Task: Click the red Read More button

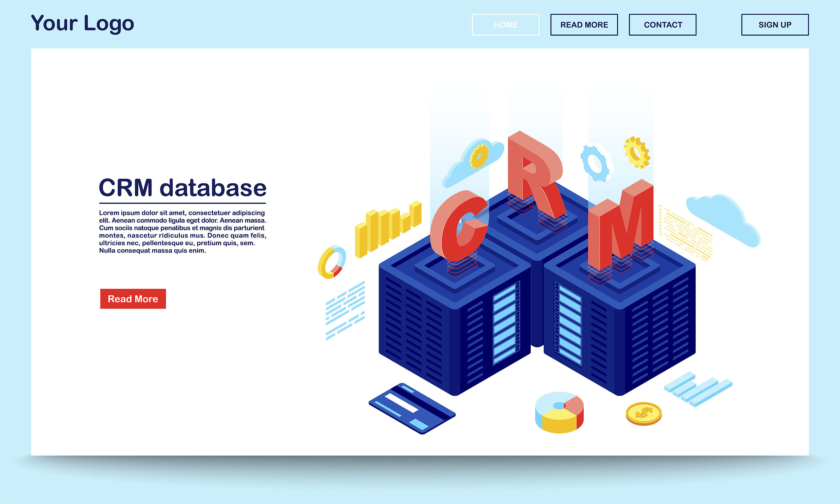Action: coord(133,299)
